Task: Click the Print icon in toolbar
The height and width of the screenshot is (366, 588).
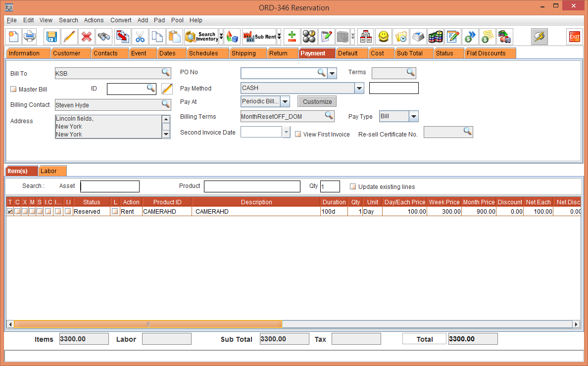Action: click(30, 37)
